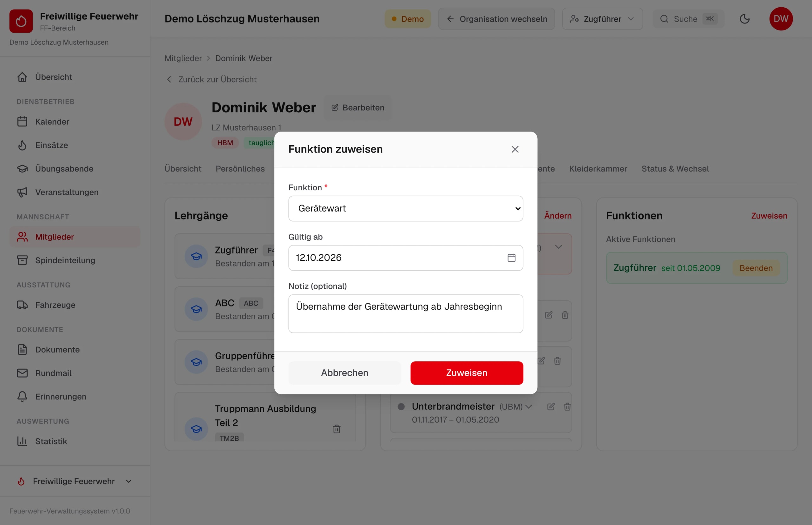Click the Gültig ab date field

click(406, 258)
